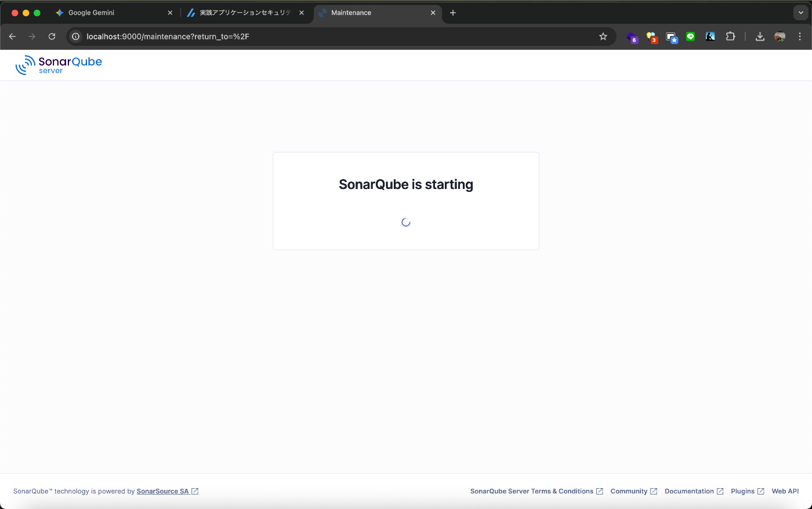Screen dimensions: 812x509
Task: Close the Maintenance tab
Action: pyautogui.click(x=433, y=13)
